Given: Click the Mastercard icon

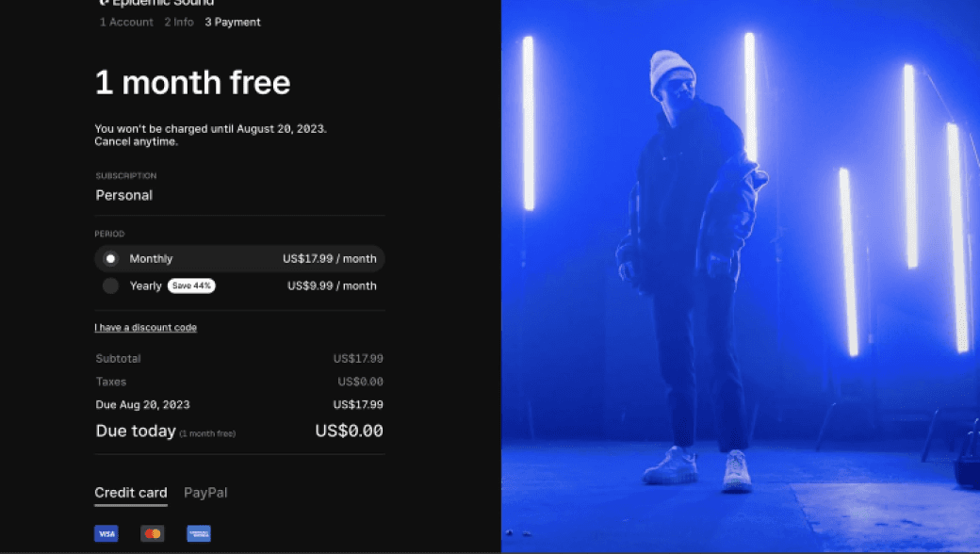Looking at the screenshot, I should (x=153, y=533).
